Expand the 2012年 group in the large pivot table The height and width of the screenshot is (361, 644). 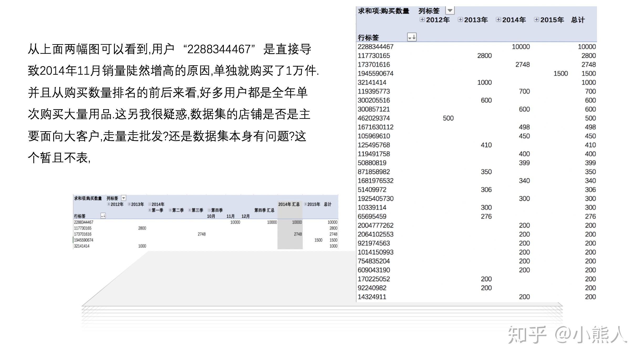tap(422, 20)
